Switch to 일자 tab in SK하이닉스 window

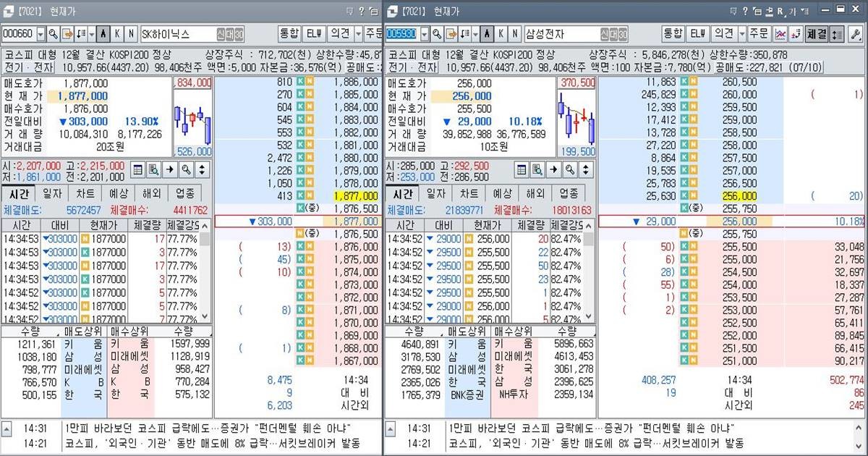tap(51, 194)
